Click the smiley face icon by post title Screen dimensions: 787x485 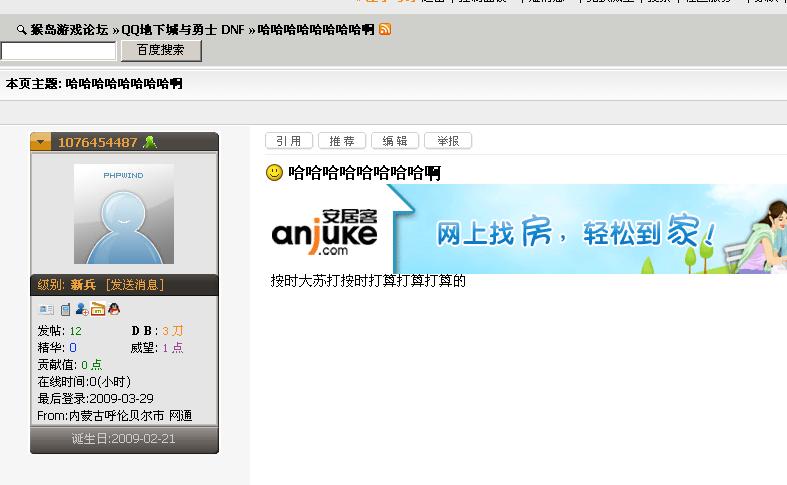274,173
